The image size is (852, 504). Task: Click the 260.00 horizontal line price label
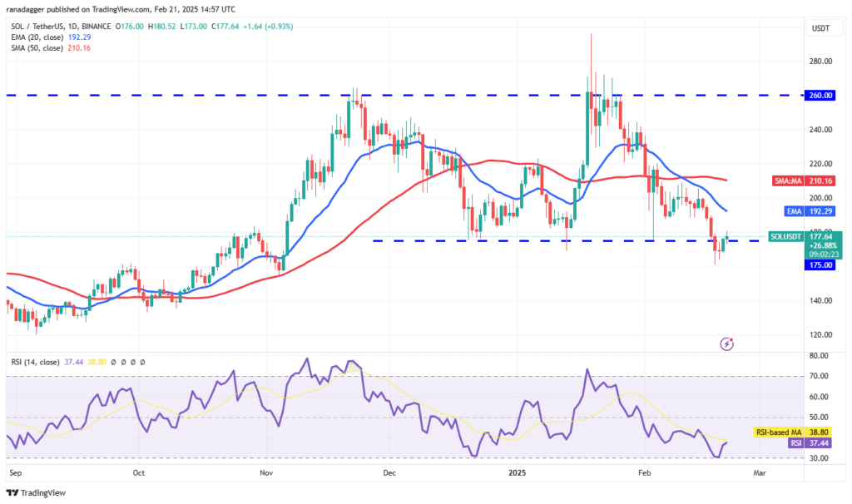click(x=821, y=96)
